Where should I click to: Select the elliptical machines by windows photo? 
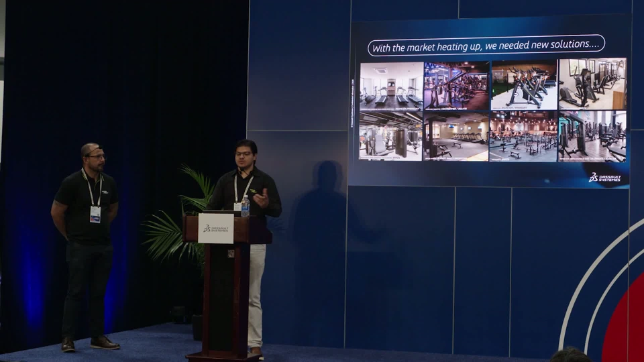point(592,84)
